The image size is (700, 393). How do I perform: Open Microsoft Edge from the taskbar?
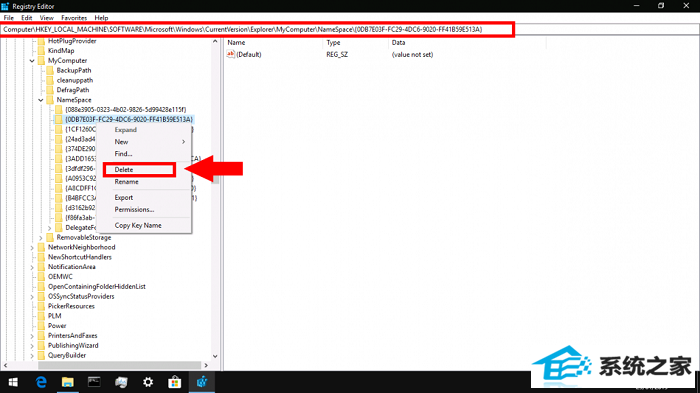point(41,382)
